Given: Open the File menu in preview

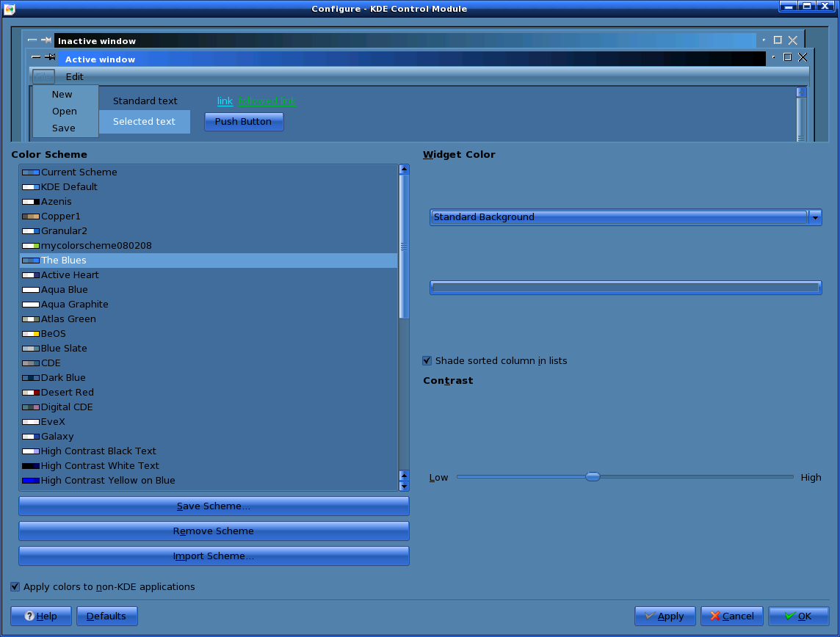Looking at the screenshot, I should 43,76.
